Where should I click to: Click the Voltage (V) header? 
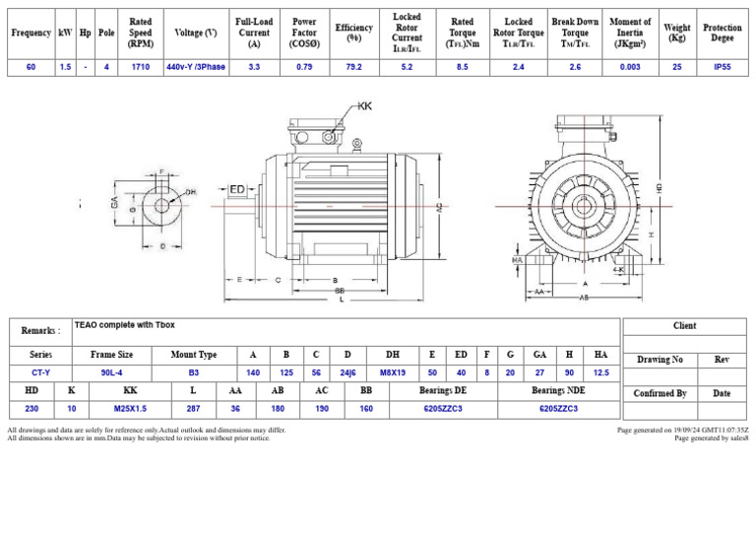coord(196,33)
